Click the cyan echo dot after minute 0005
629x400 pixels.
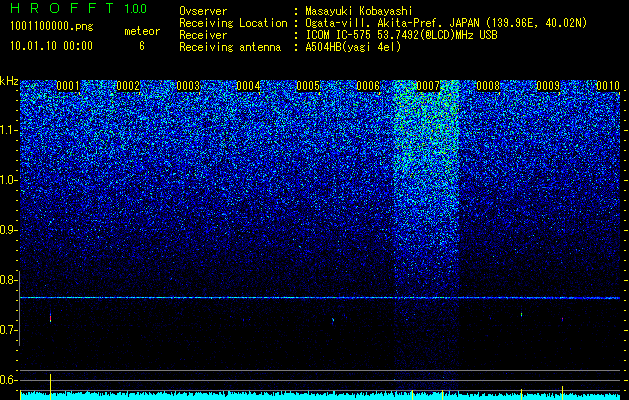(333, 320)
